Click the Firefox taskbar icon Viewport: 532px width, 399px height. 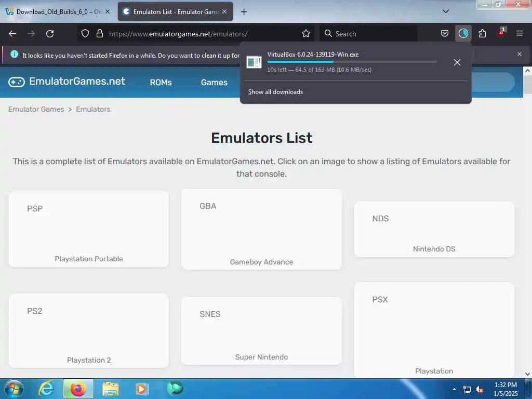click(x=78, y=389)
